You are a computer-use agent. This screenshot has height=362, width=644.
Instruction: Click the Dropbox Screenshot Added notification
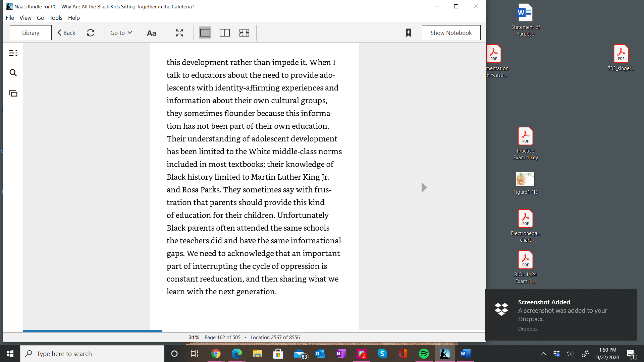[x=561, y=315]
